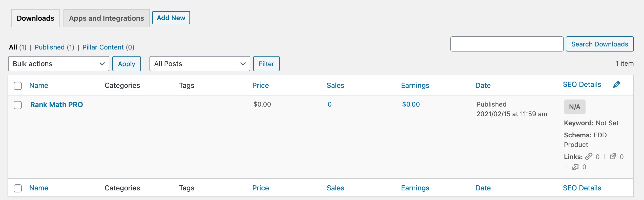Click the '2021/02/15 at 11:59 am' timestamp
This screenshot has height=200, width=644.
tap(512, 114)
